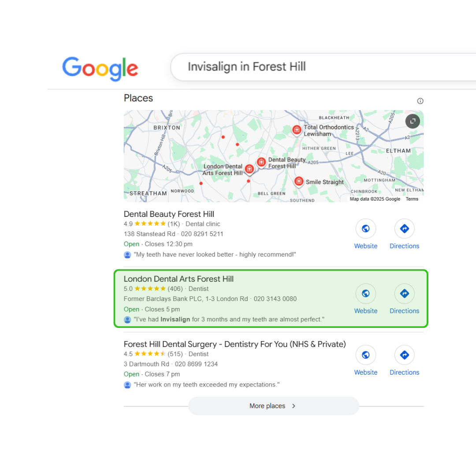
Task: Click Directions icon for Forest Hill Dental Surgery
Action: click(x=404, y=355)
